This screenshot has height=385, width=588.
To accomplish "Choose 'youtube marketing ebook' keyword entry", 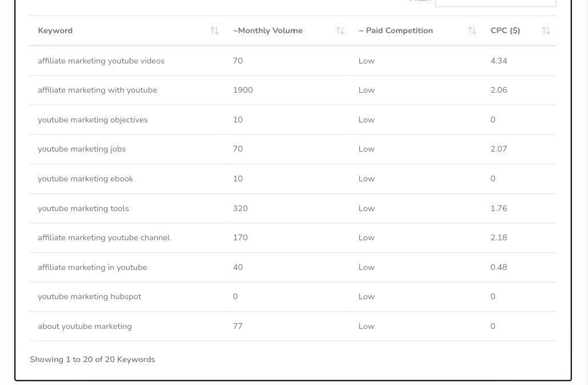I will click(85, 178).
